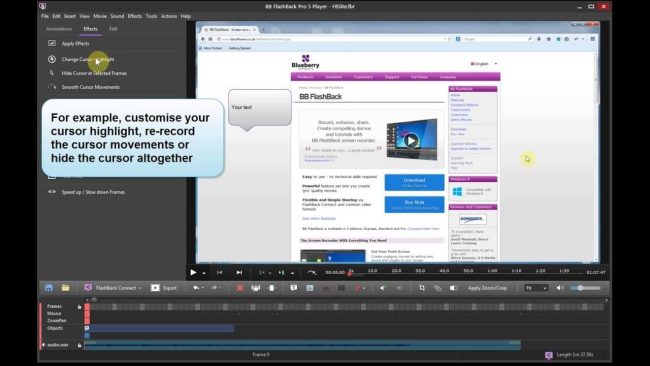Click the Smooth Cursor Movements icon
The image size is (650, 366).
(x=52, y=87)
